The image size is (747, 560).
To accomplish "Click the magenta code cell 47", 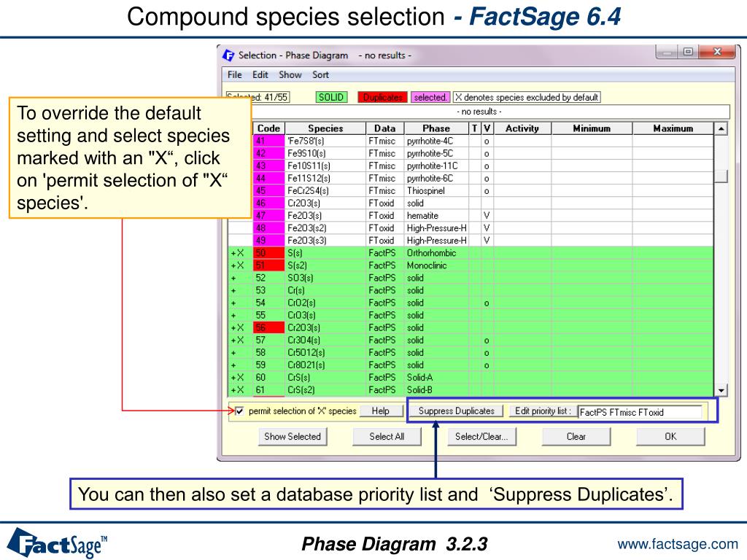I will (x=268, y=216).
